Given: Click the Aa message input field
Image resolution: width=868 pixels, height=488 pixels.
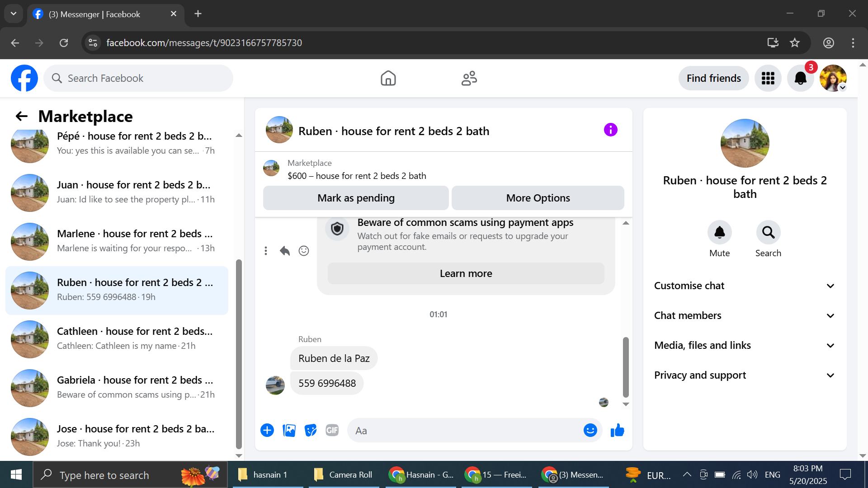Looking at the screenshot, I should tap(466, 431).
